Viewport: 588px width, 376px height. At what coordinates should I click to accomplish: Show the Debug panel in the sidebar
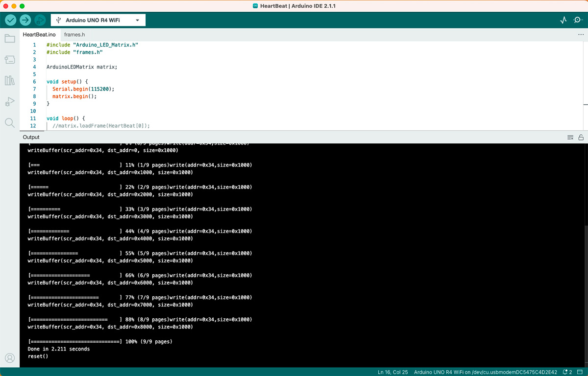tap(10, 102)
